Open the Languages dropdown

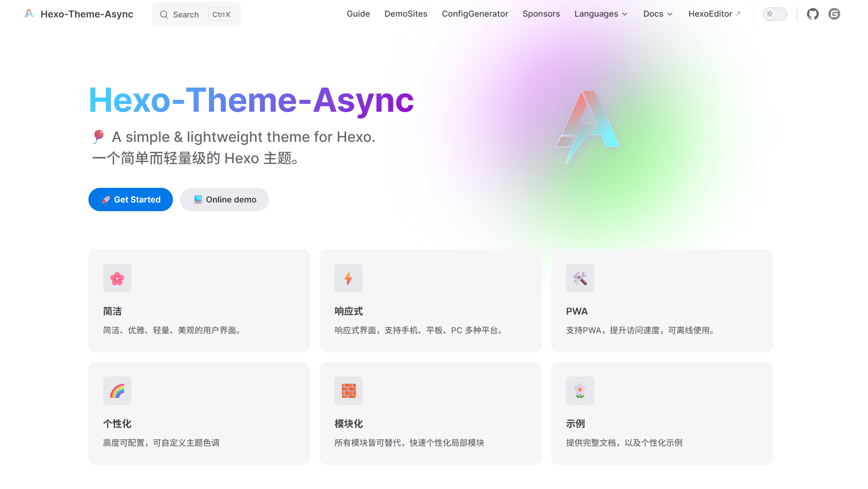(596, 14)
